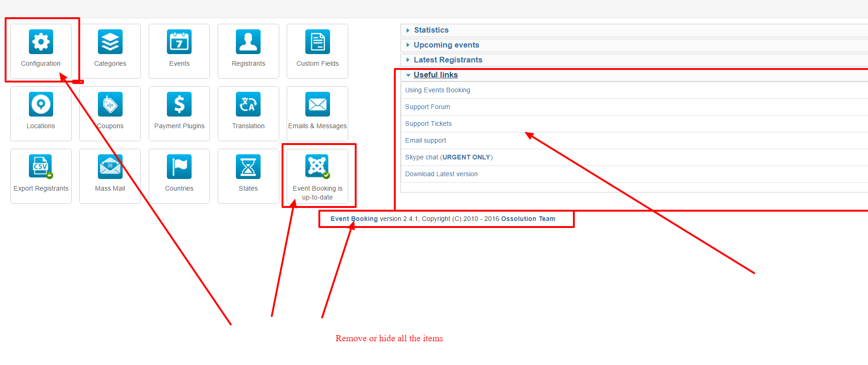Viewport: 868px width, 365px height.
Task: Open the States hourglass icon
Action: pyautogui.click(x=248, y=167)
